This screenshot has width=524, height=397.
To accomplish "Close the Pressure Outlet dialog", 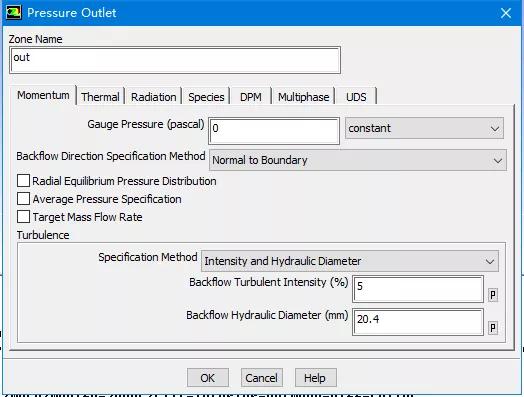I will (505, 13).
